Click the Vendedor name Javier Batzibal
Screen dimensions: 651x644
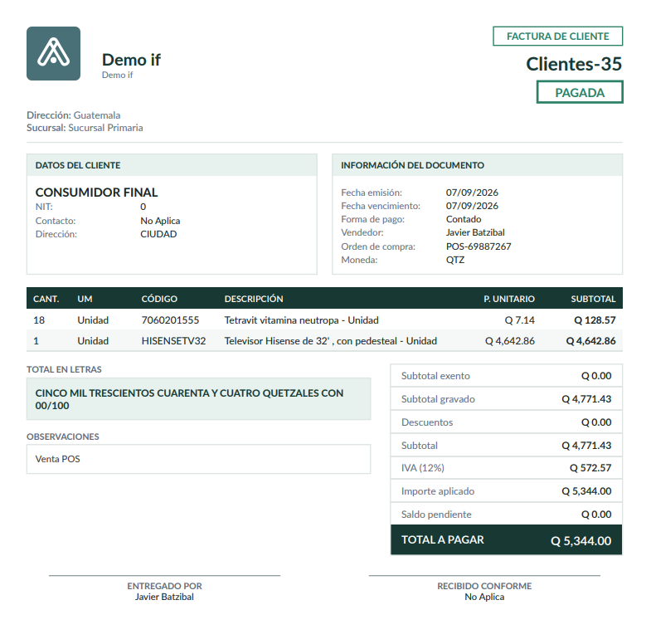475,232
